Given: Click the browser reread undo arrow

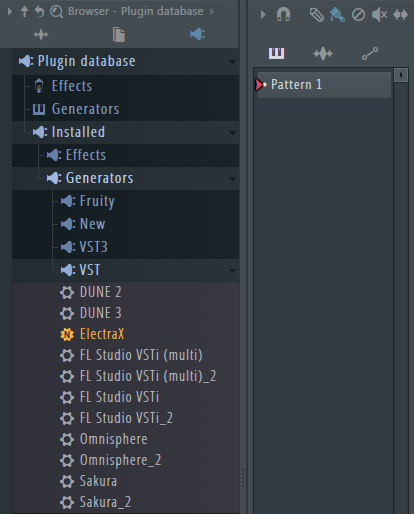Looking at the screenshot, I should [39, 11].
